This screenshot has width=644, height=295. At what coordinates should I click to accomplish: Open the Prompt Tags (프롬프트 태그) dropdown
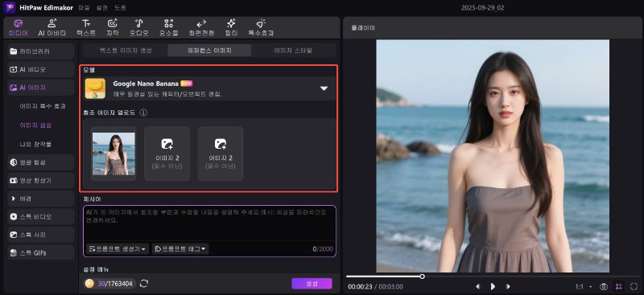pos(180,248)
